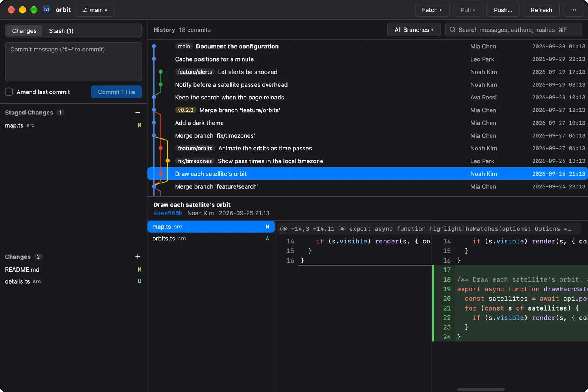Select commit 'Merge branch 'feature/search''
Screen dimensions: 588x392
[x=367, y=186]
